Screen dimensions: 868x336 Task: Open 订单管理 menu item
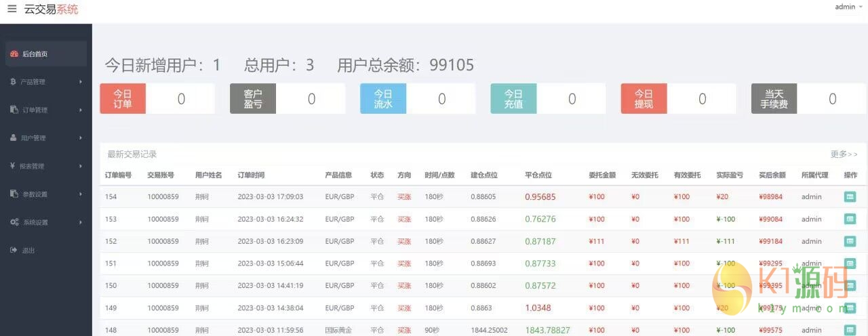click(35, 110)
